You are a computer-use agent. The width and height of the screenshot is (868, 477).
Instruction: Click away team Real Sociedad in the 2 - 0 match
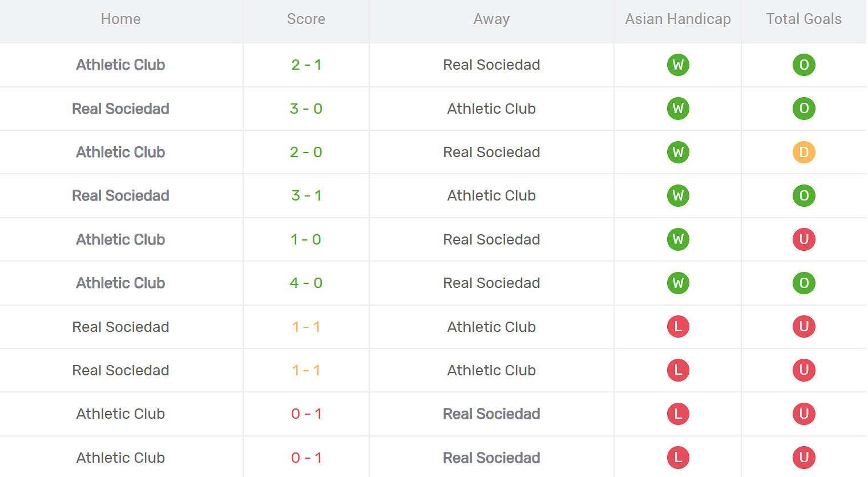click(x=491, y=152)
